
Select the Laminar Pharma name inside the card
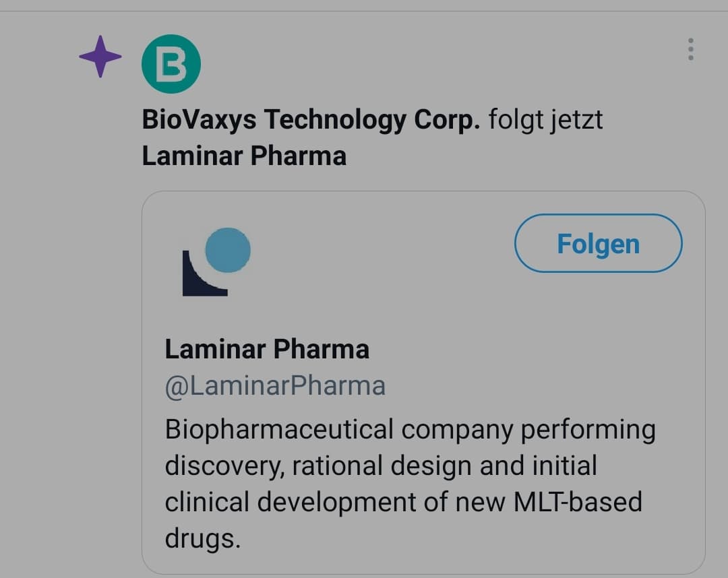pos(267,349)
